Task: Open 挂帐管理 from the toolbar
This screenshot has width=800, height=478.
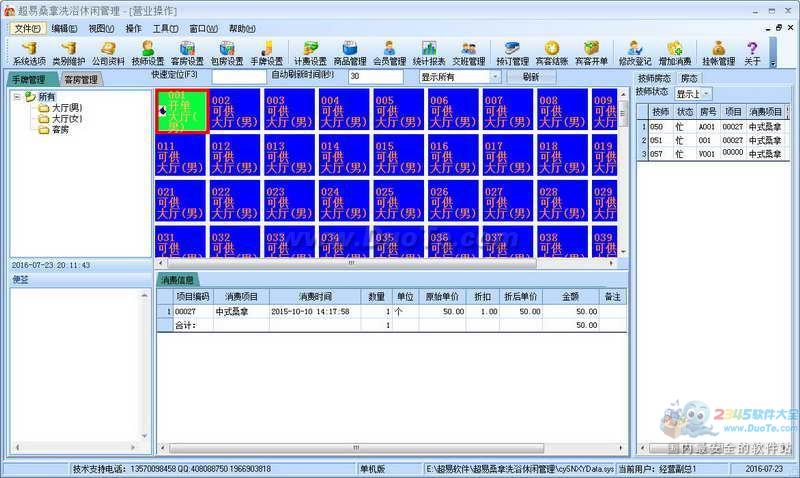Action: click(x=718, y=54)
